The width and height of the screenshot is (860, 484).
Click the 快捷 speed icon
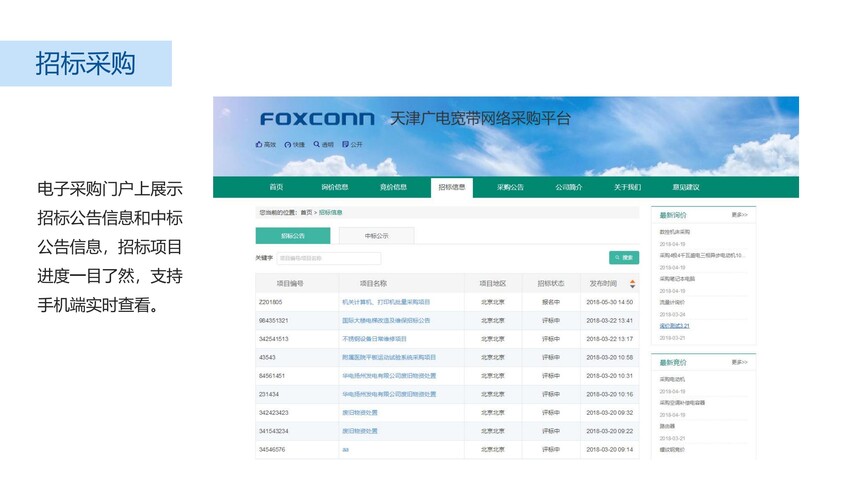[x=287, y=144]
